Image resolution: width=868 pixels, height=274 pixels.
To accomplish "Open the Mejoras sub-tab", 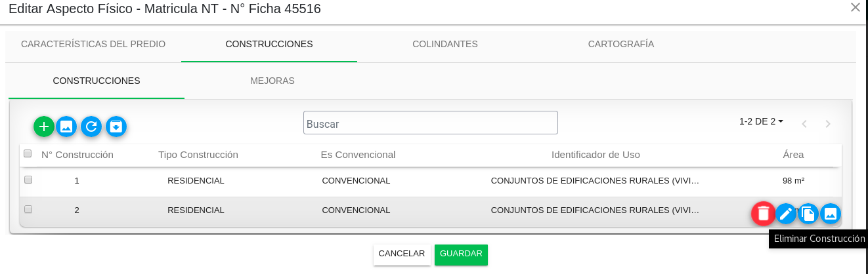I will click(272, 81).
